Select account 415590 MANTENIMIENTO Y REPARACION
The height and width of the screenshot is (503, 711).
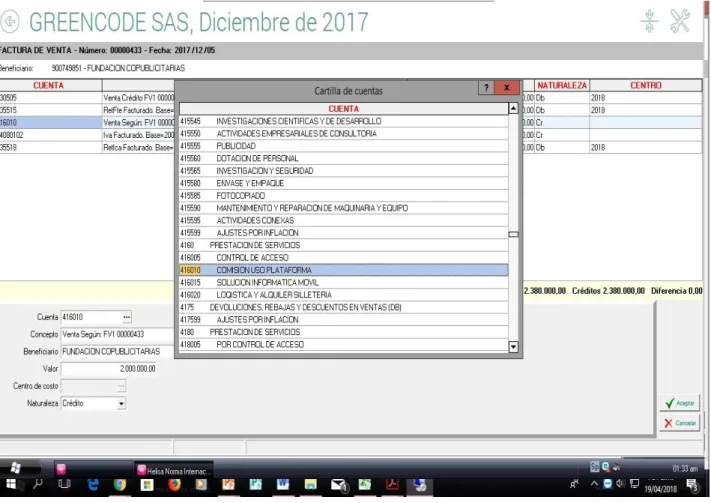pos(344,208)
